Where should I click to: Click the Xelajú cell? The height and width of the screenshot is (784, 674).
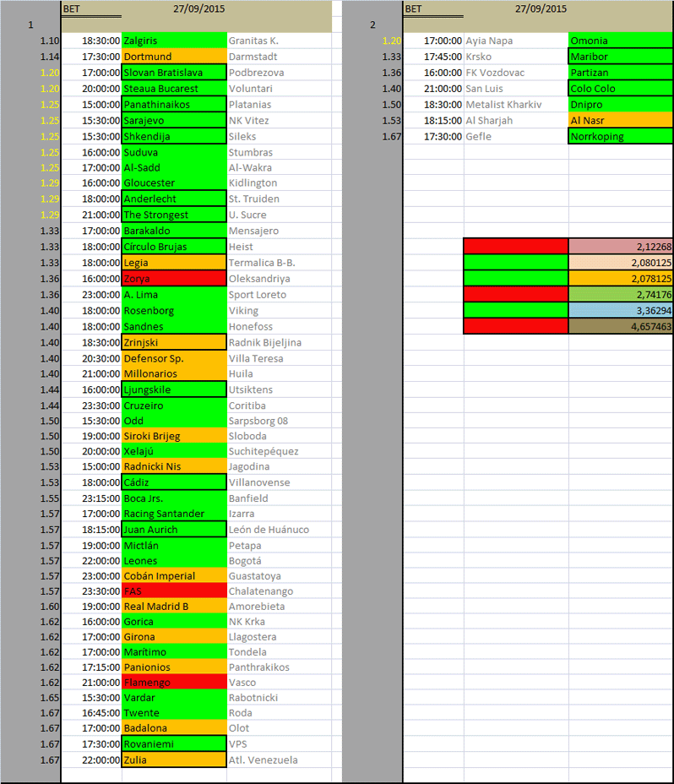(x=174, y=451)
